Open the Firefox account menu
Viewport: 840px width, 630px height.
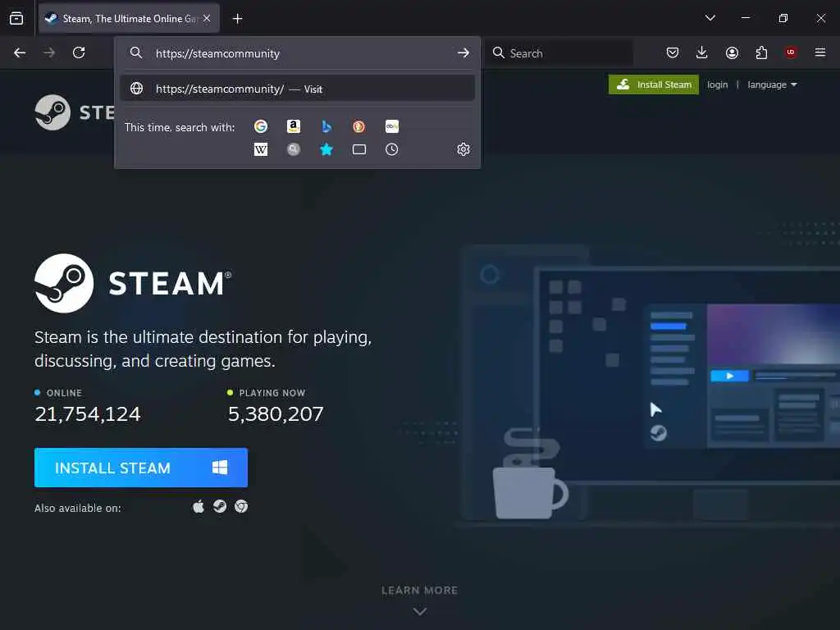(732, 52)
